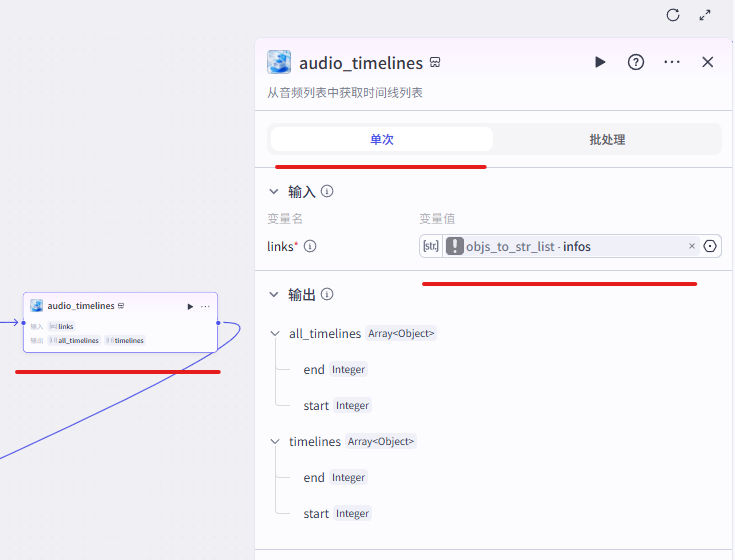Click start Integer under all_timelines
This screenshot has height=560, width=735.
pos(337,405)
